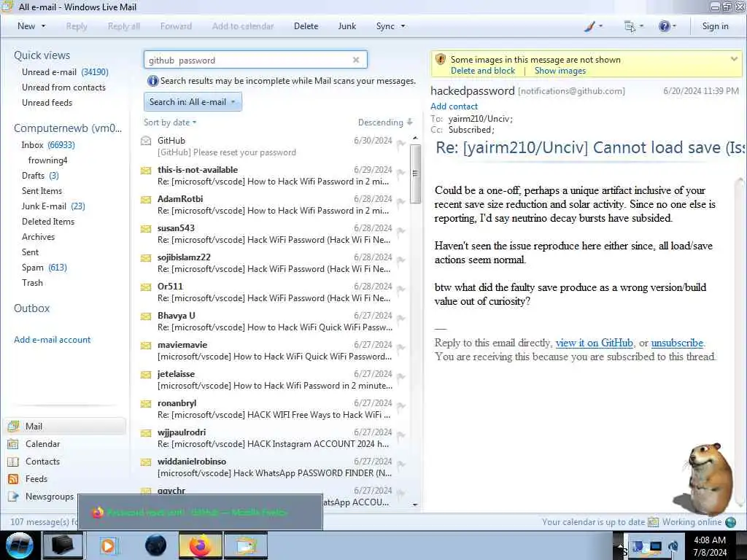Open the Deleted Items folder
The image size is (747, 560).
tap(48, 222)
